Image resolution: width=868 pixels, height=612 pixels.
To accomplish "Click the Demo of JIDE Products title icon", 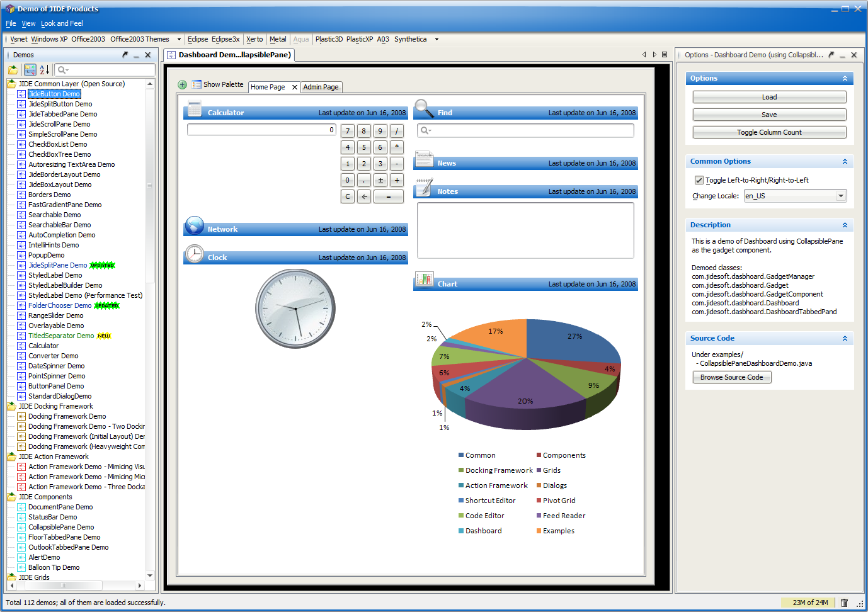I will [x=9, y=9].
